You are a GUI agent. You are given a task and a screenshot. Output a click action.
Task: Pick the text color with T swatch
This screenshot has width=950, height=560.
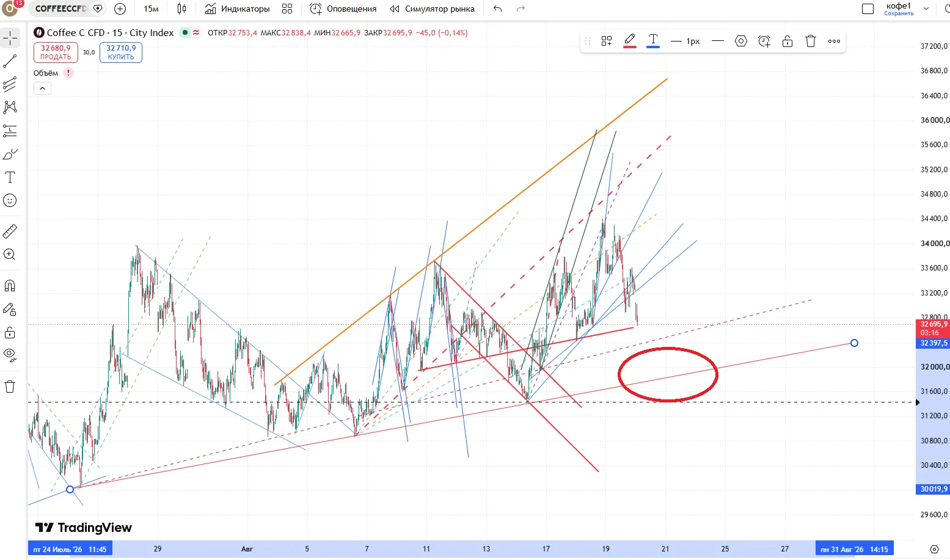coord(653,41)
